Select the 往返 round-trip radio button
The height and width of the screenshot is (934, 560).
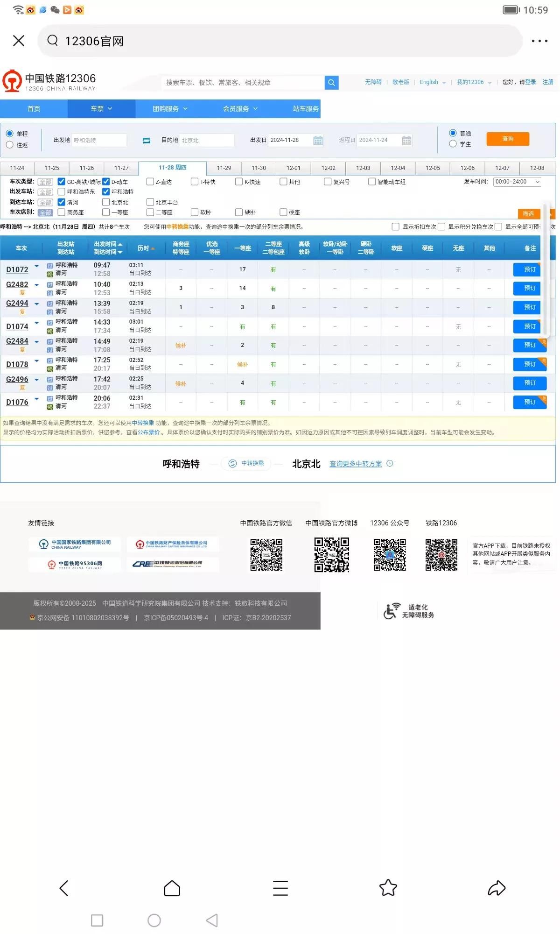(10, 145)
